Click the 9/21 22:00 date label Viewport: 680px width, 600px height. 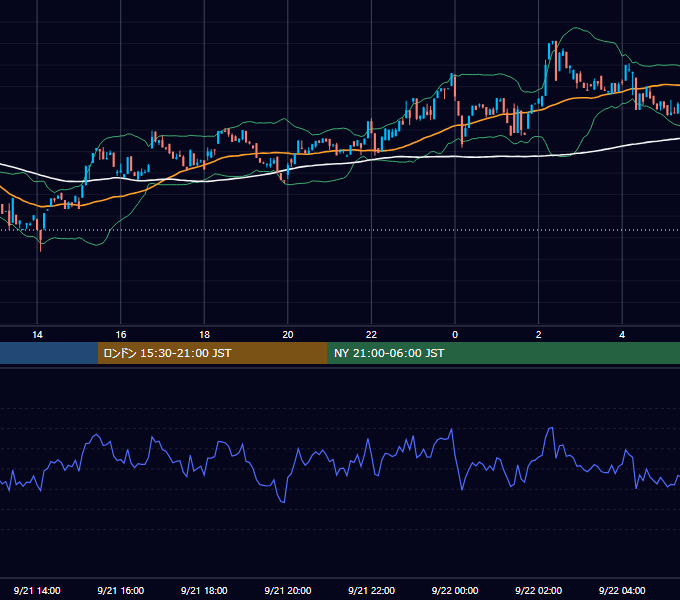[371, 590]
